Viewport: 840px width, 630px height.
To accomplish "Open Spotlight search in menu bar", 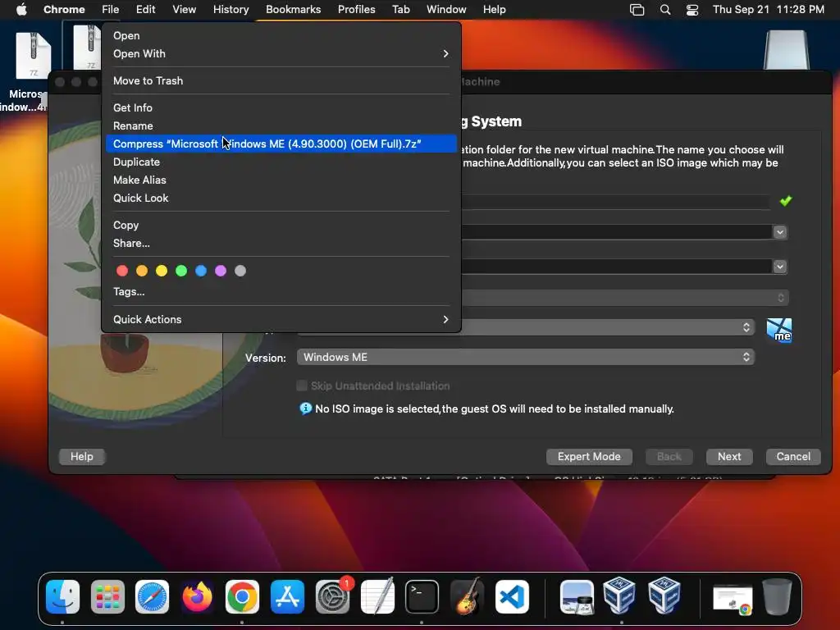I will pos(664,9).
